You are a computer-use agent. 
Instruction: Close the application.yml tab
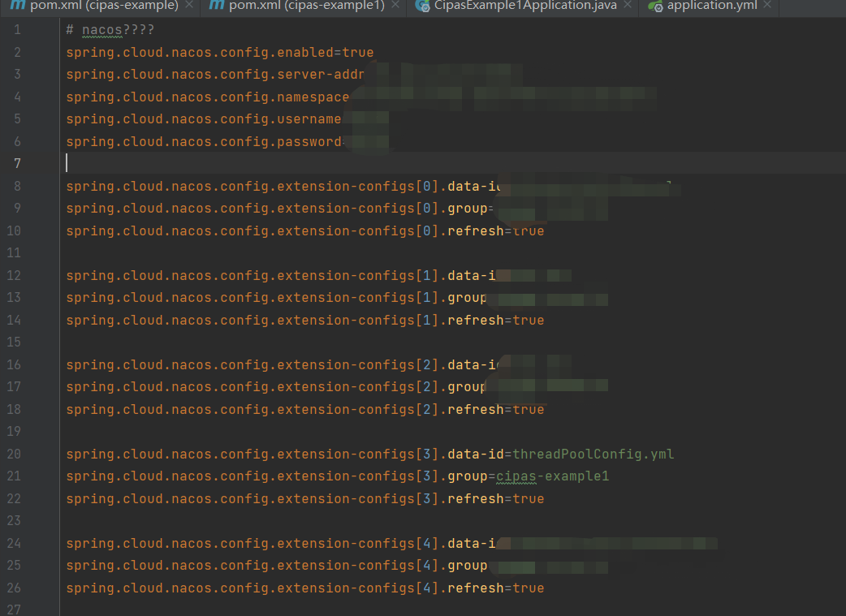766,6
